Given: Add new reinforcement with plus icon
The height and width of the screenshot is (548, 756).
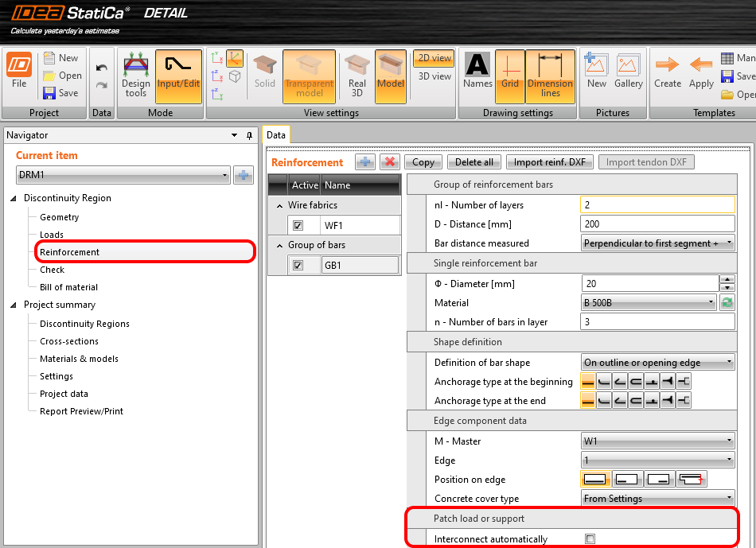Looking at the screenshot, I should tap(365, 162).
